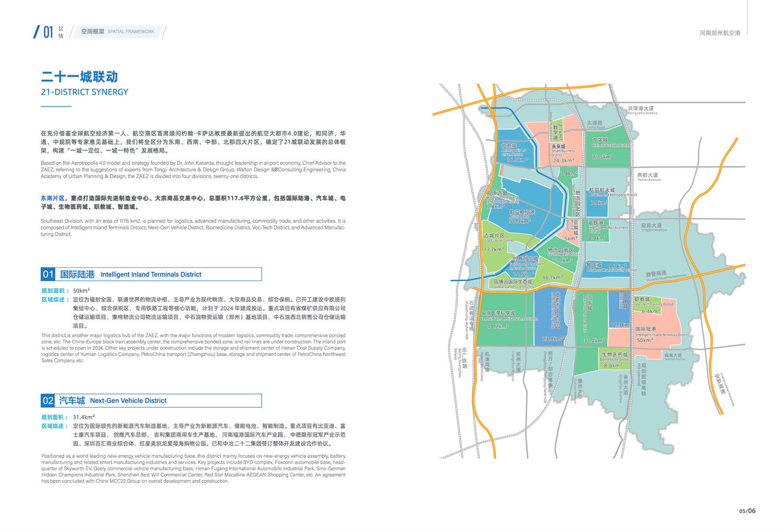The image size is (784, 532).
Task: Click the 河南郑州航空港 header text
Action: pos(720,33)
